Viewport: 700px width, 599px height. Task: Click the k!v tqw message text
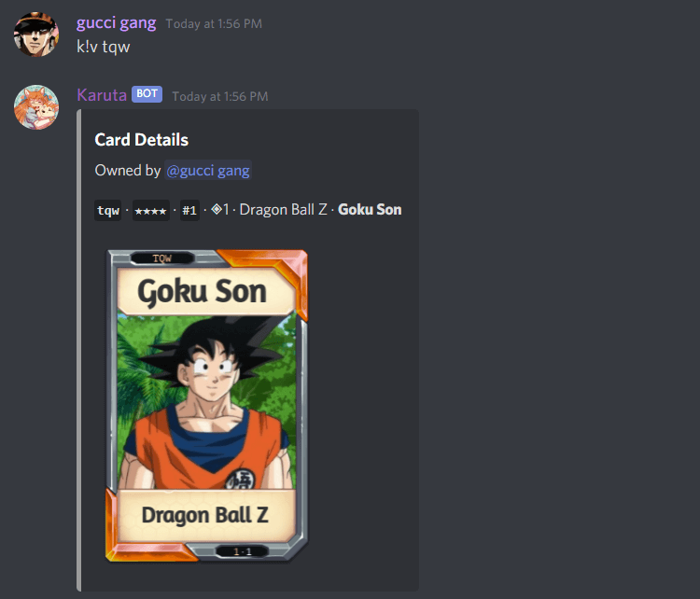103,47
